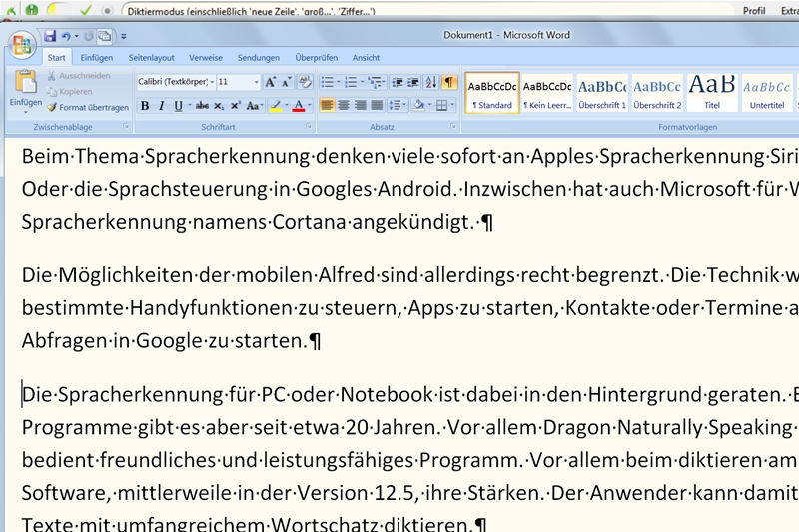Apply the red font color

pos(299,106)
